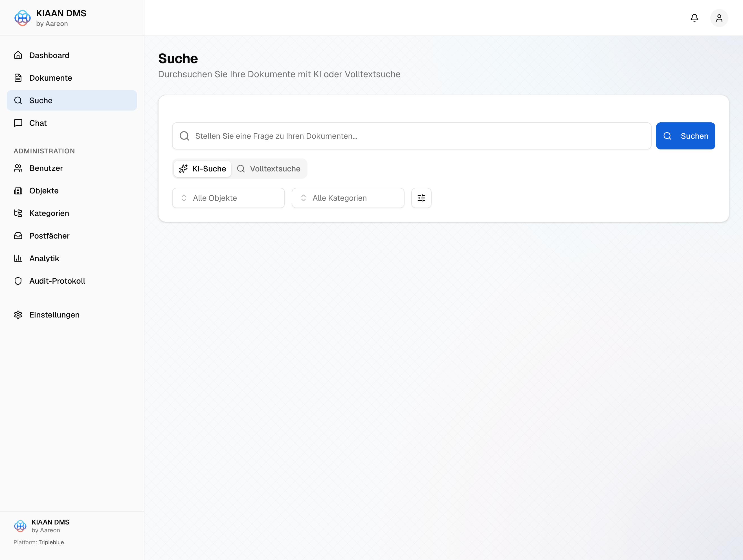The width and height of the screenshot is (743, 560).
Task: Open the notifications bell
Action: [694, 18]
